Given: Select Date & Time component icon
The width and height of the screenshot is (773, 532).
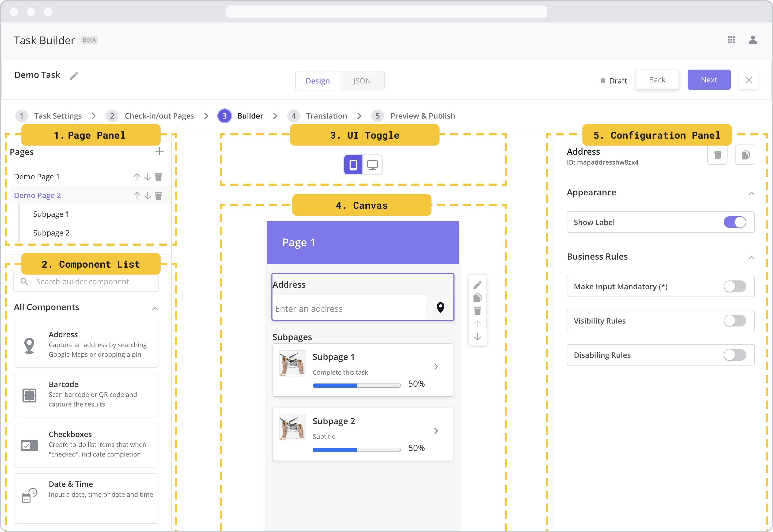Looking at the screenshot, I should (x=29, y=495).
